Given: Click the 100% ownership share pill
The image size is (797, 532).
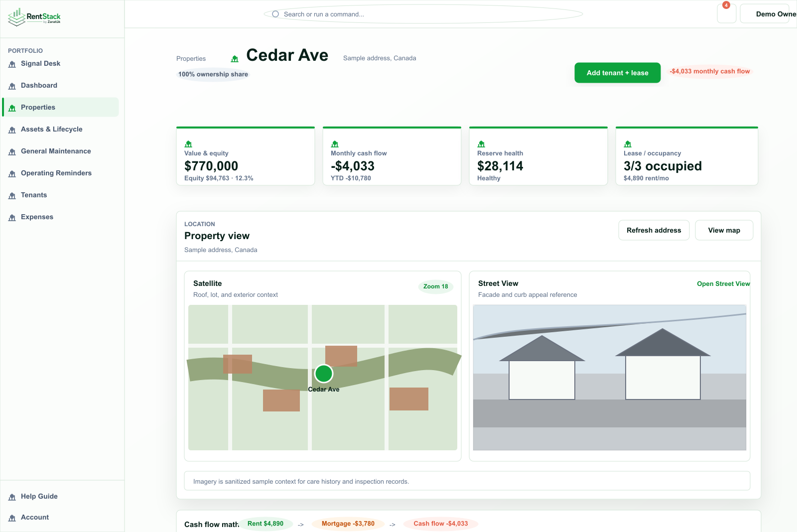Looking at the screenshot, I should click(x=213, y=74).
